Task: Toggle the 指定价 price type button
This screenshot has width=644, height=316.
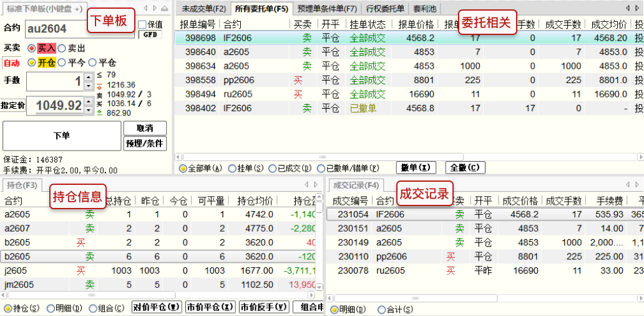Action: coord(12,106)
